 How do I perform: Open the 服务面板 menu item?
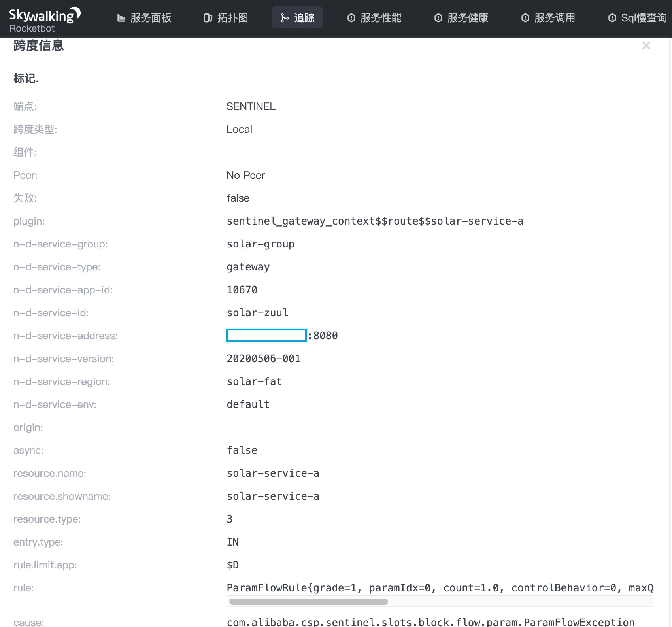pyautogui.click(x=151, y=18)
